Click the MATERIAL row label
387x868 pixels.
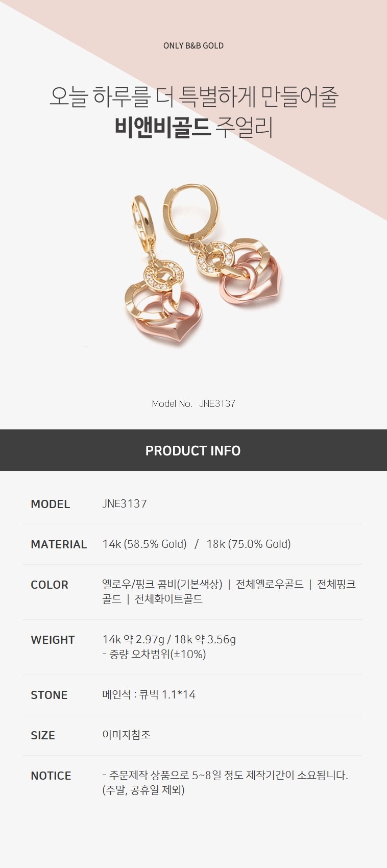59,544
